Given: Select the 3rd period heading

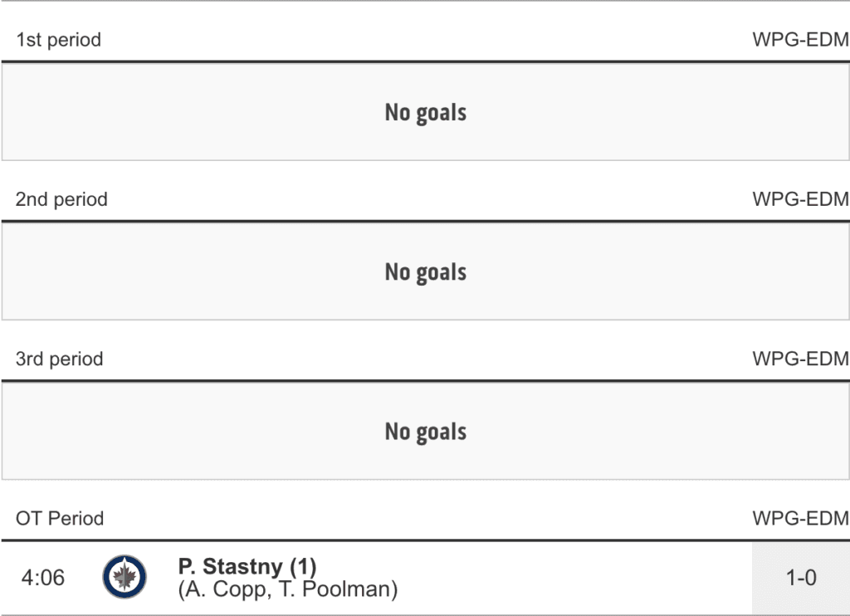Looking at the screenshot, I should 60,359.
